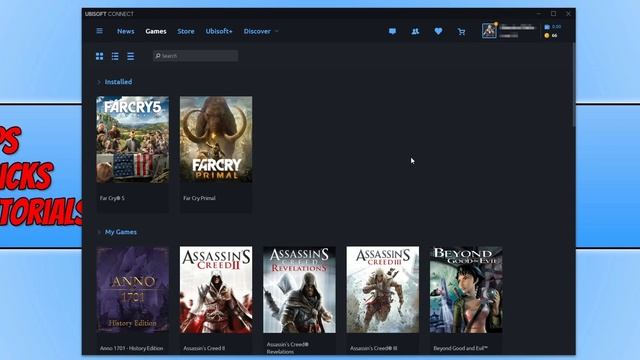
Task: Open Anno 1701 History Edition cover
Action: click(132, 289)
